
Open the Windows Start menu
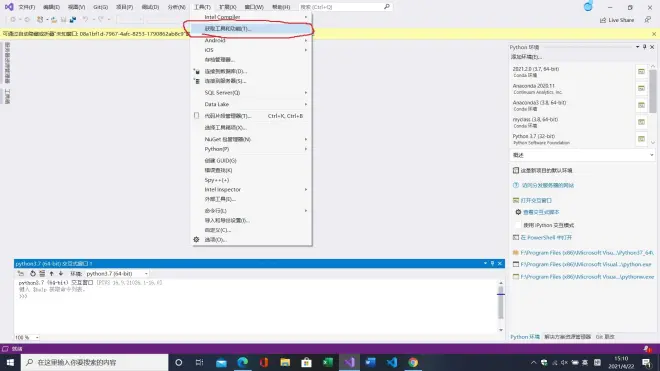(x=10, y=362)
